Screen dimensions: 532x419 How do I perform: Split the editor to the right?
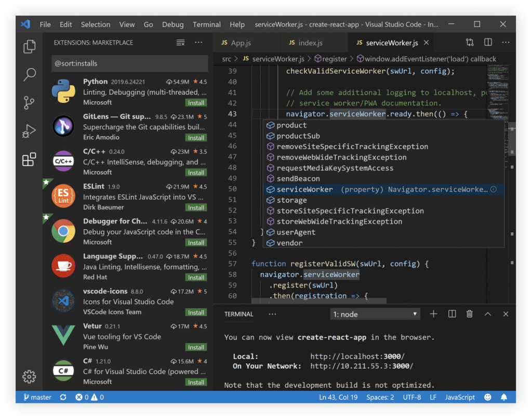coord(488,43)
